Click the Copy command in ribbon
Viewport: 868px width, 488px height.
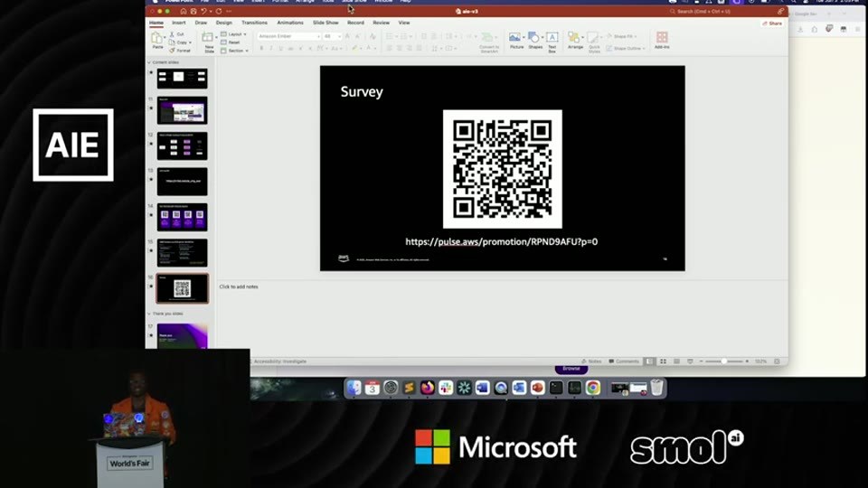(180, 42)
